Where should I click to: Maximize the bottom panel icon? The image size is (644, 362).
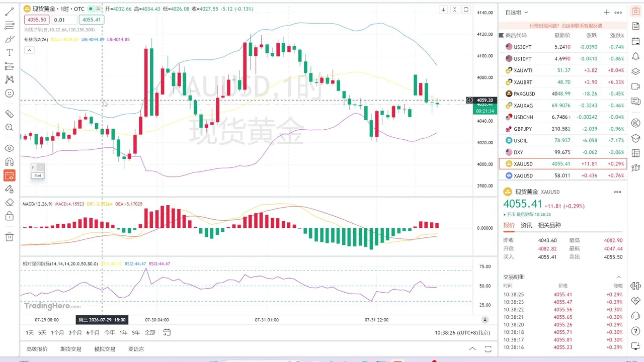pyautogui.click(x=488, y=349)
